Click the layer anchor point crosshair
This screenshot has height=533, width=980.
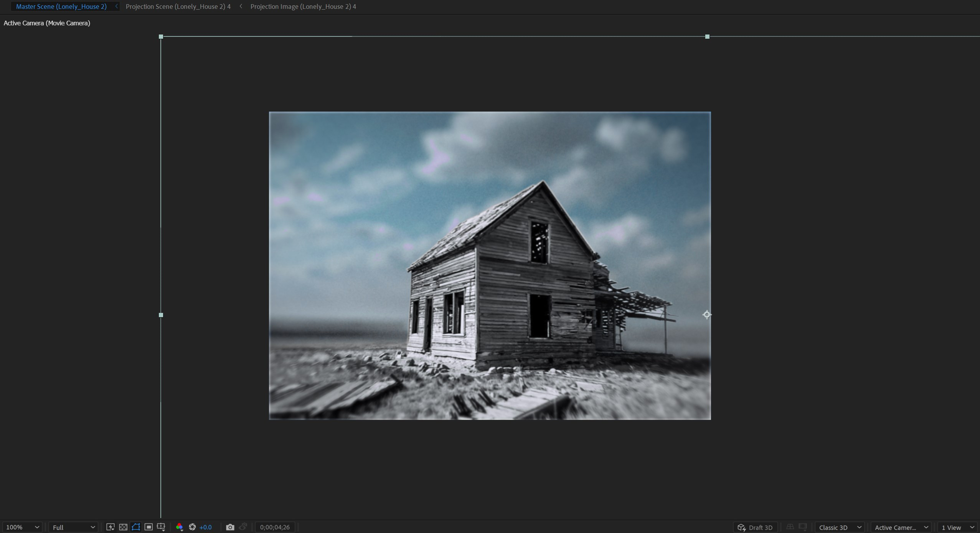click(x=707, y=315)
